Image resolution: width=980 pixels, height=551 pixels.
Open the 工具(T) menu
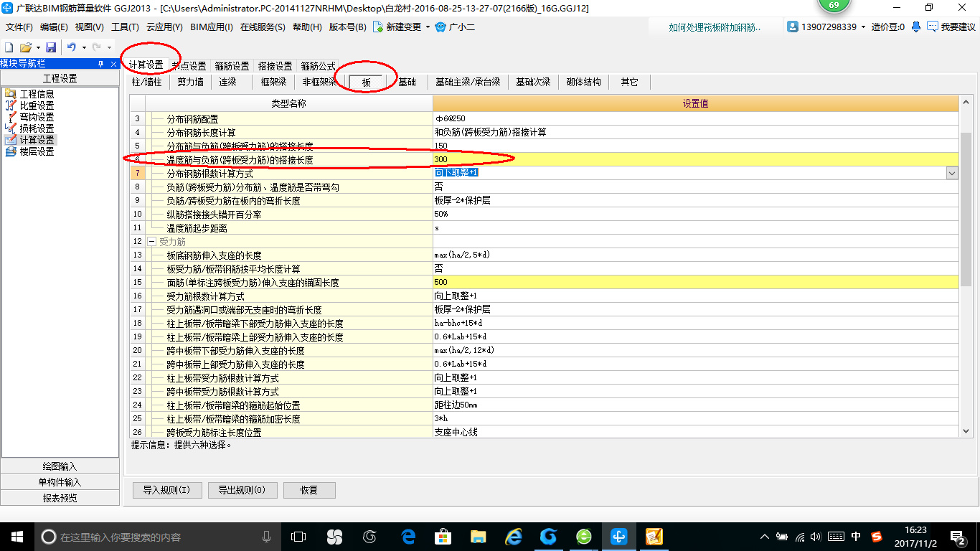coord(125,27)
